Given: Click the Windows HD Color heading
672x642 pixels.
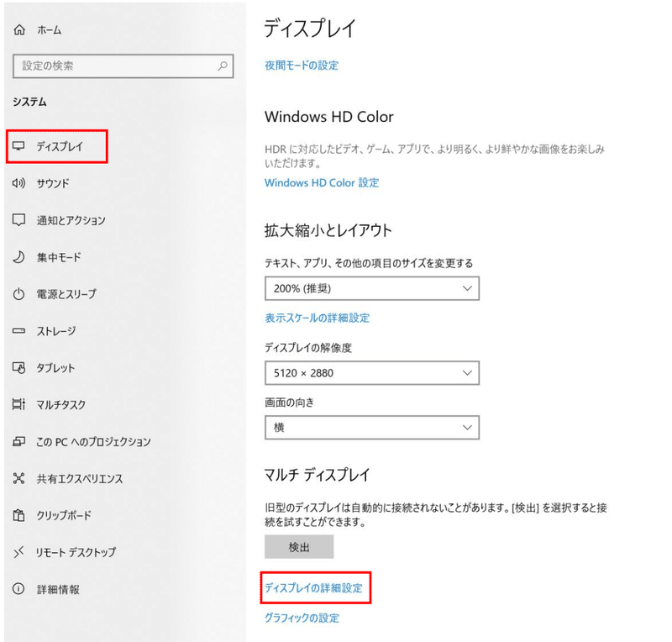Looking at the screenshot, I should click(328, 117).
